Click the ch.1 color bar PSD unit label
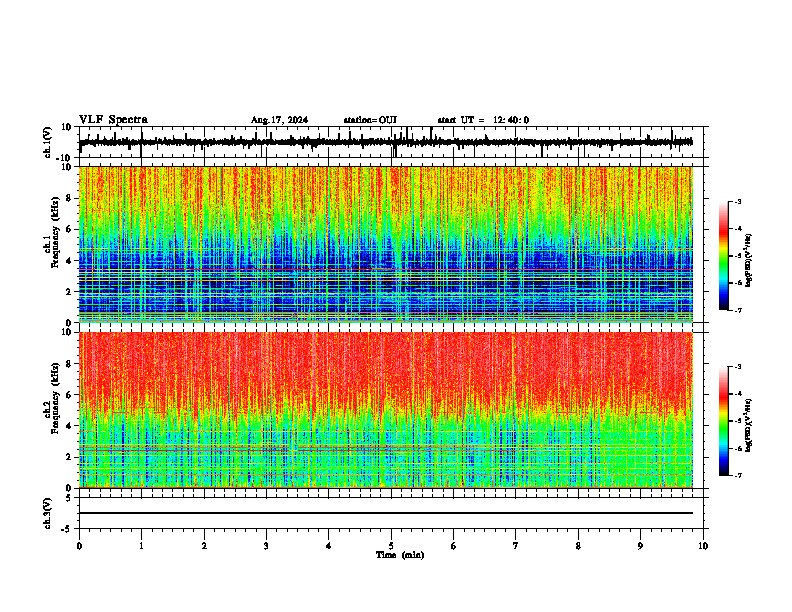 pyautogui.click(x=748, y=261)
